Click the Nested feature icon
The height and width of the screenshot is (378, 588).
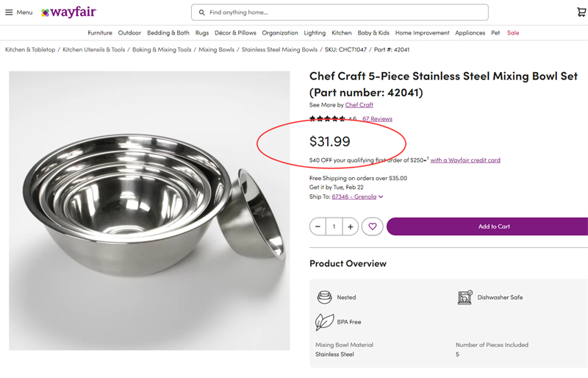point(324,297)
